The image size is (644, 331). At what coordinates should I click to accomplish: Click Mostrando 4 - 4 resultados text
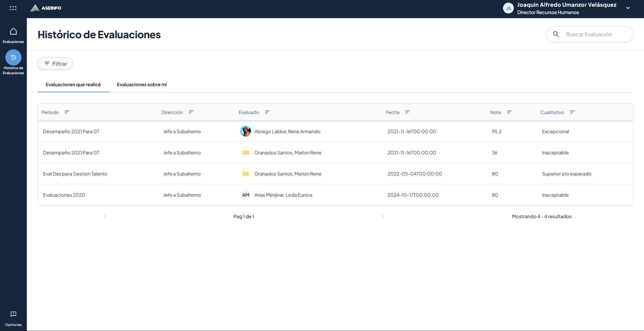(542, 217)
